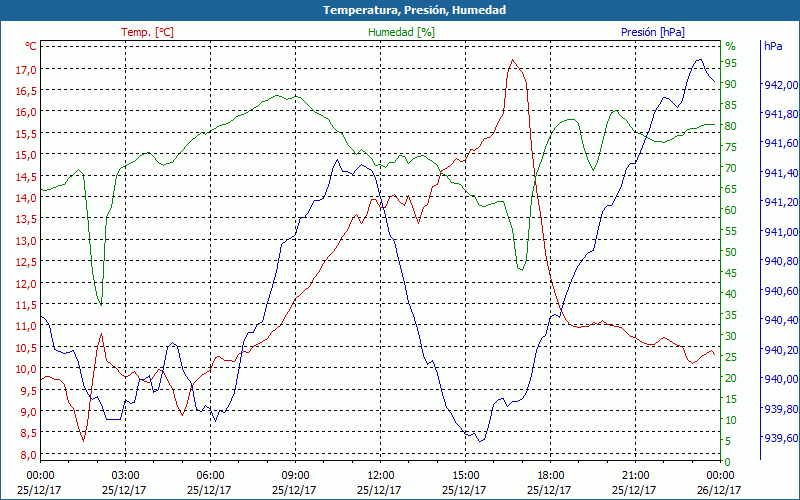Click the '18:00' time axis label
The width and height of the screenshot is (800, 500).
(550, 476)
